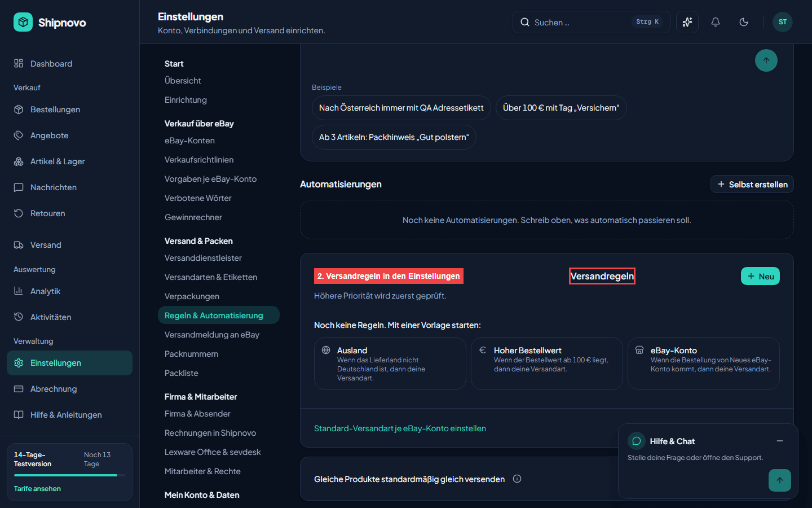
Task: Open Angebote using the tag icon
Action: point(19,135)
